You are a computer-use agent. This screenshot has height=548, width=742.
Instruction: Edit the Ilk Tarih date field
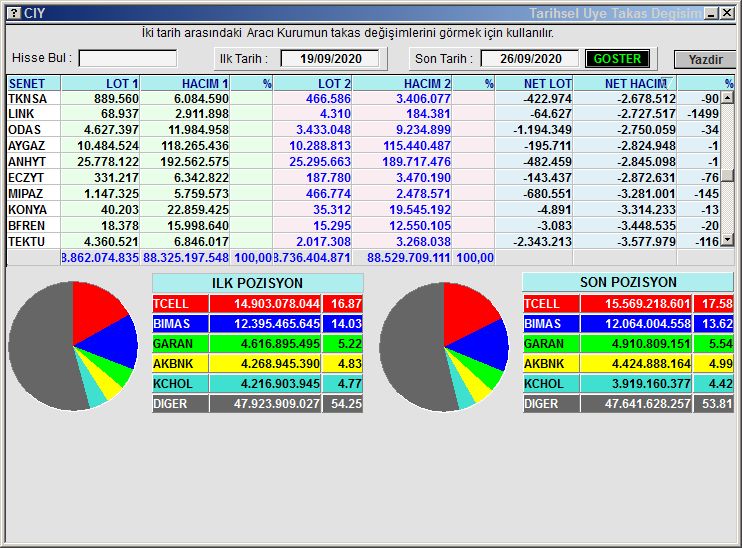click(x=330, y=59)
